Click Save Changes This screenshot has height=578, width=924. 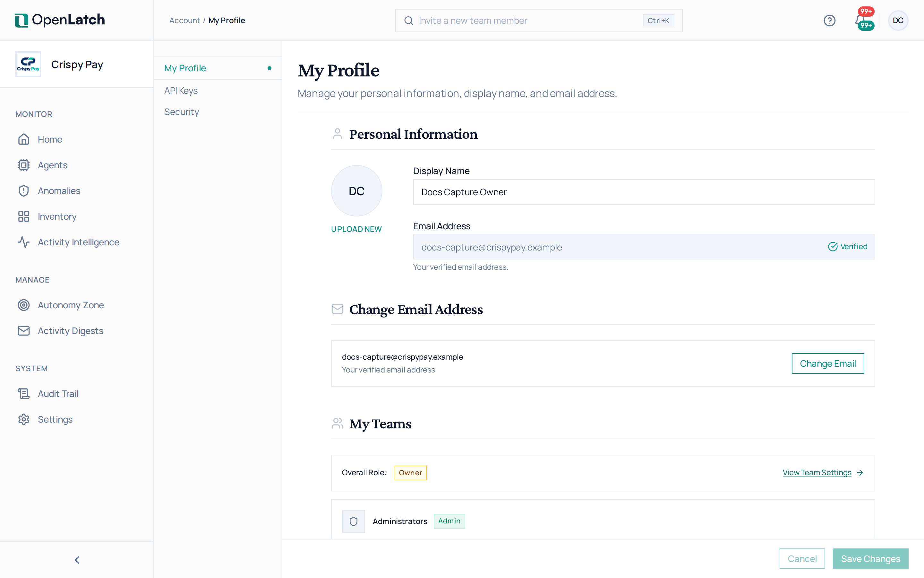pos(870,559)
